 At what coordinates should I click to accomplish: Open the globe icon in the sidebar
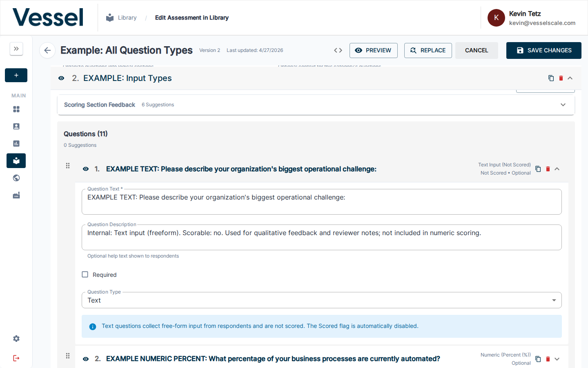[16, 178]
